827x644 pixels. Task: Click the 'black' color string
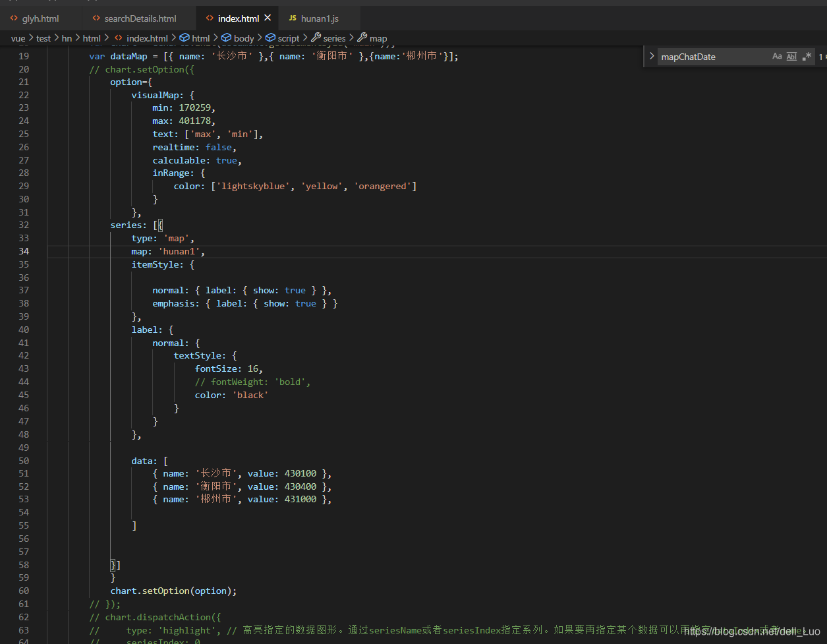[x=250, y=395]
